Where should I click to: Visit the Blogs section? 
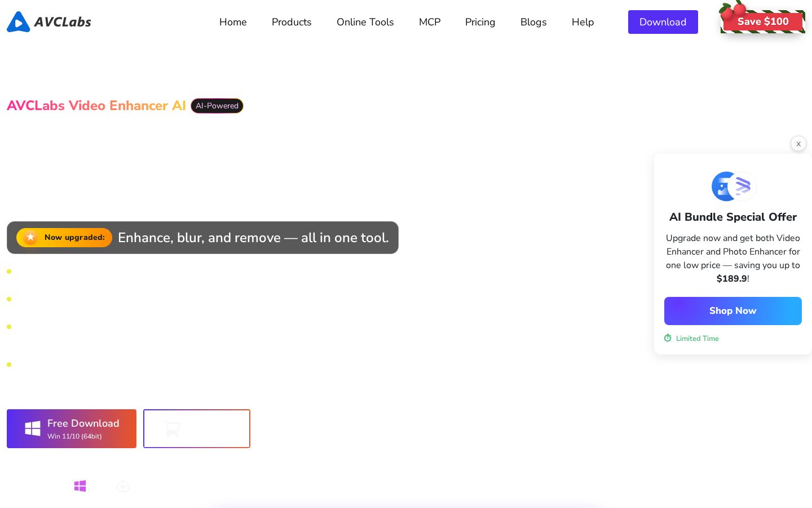(533, 22)
